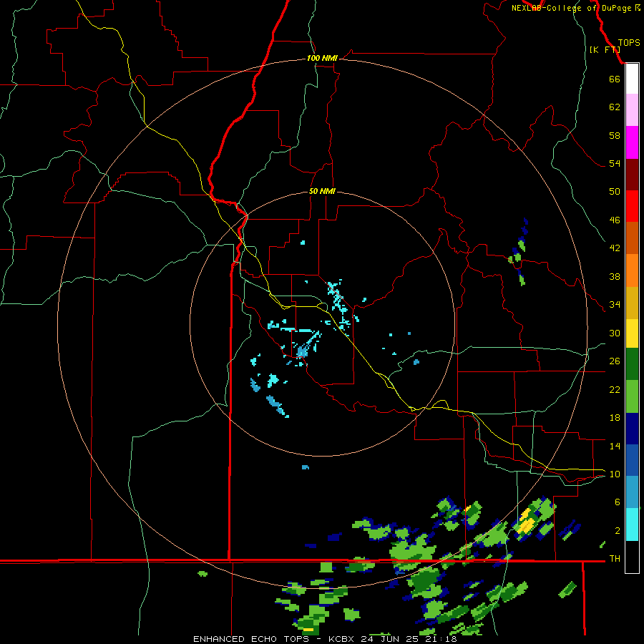The image size is (644, 644).
Task: Click the light pink 62 kft swatch
Action: (x=632, y=110)
